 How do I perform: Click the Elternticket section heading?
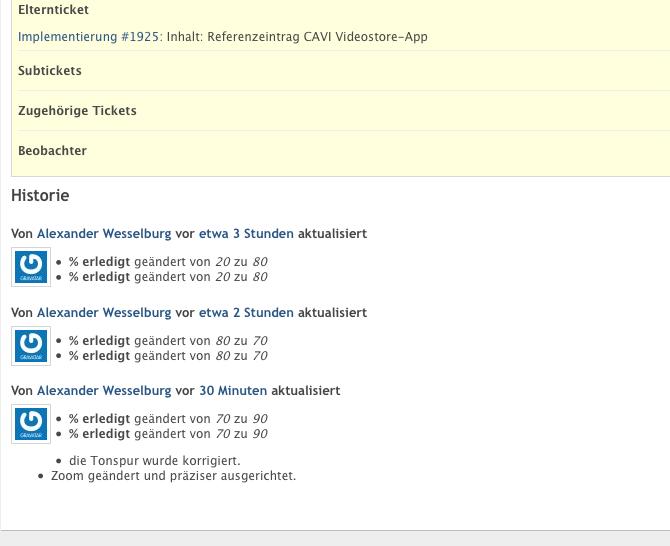[x=53, y=10]
